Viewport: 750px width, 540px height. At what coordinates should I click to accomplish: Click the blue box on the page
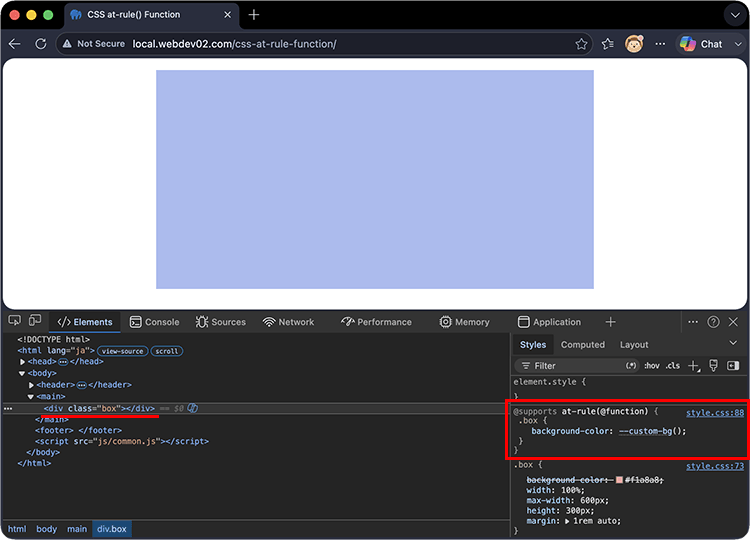tap(375, 179)
